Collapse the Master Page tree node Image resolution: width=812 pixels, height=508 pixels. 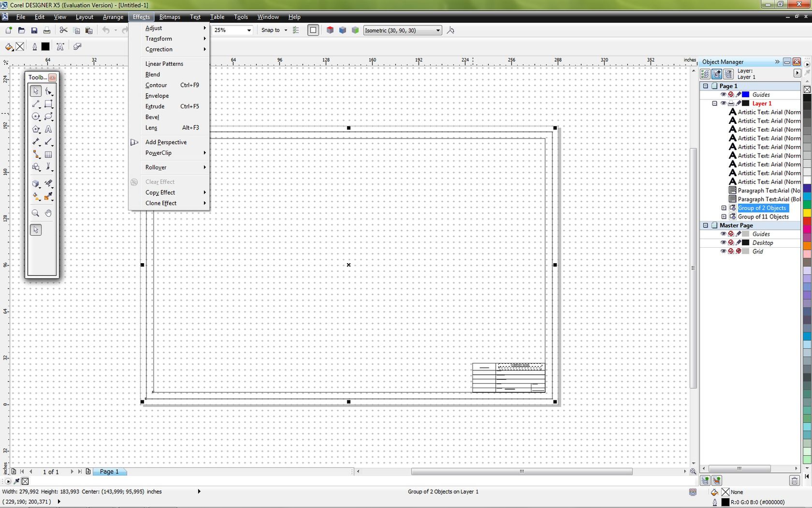[x=706, y=225]
